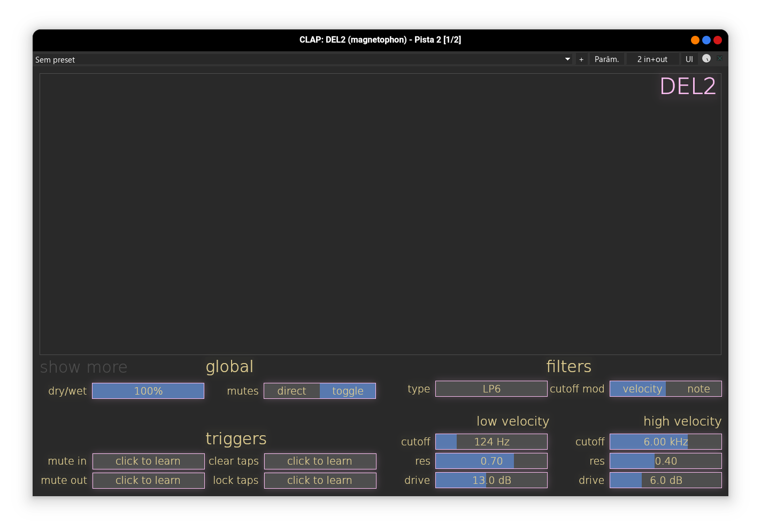This screenshot has height=532, width=761.
Task: Click the wet/dry mix knob in toolbar
Action: 706,59
